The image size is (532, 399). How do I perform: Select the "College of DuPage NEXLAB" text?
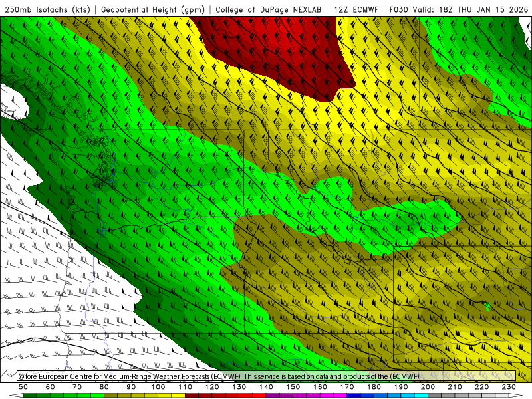pyautogui.click(x=269, y=10)
